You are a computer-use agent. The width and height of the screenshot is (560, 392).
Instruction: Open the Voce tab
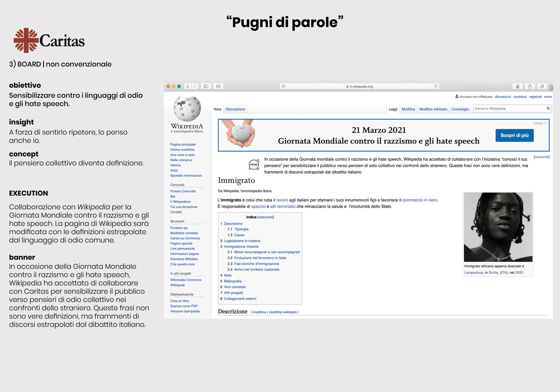[x=217, y=109]
